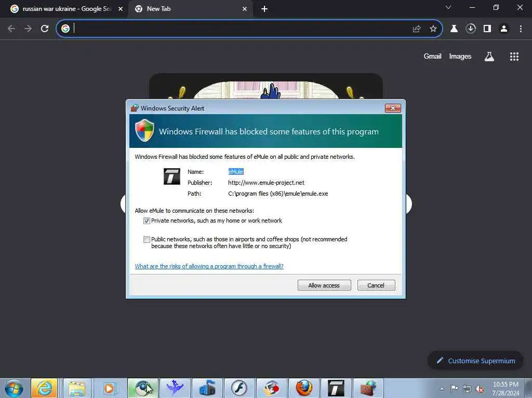Select Supermium browser taskbar button
Viewport: 532px width, 398px height.
(143, 388)
